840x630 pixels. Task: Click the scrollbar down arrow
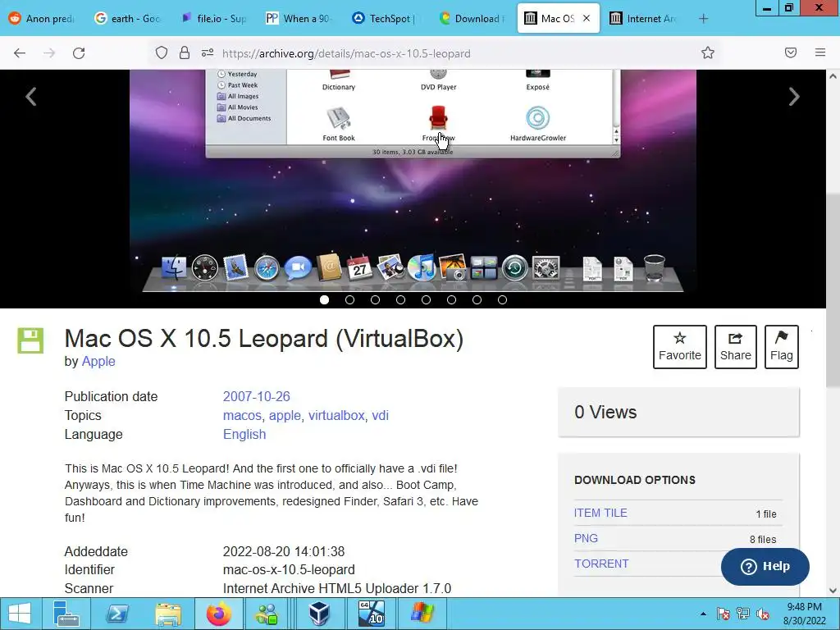click(x=833, y=591)
